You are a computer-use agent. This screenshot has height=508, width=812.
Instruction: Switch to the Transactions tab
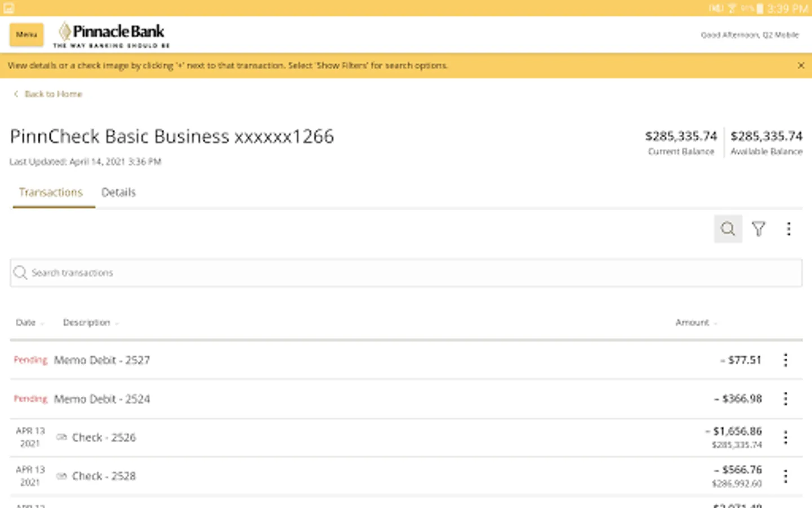click(x=51, y=192)
